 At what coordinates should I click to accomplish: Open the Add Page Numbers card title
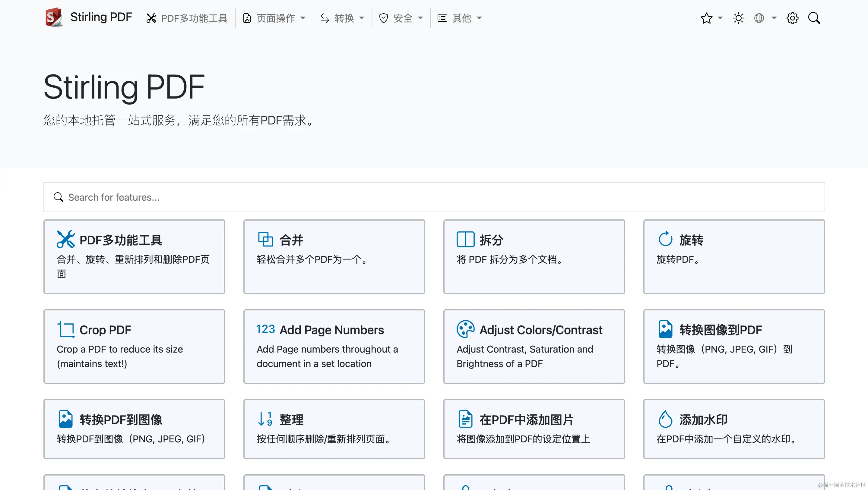[331, 330]
